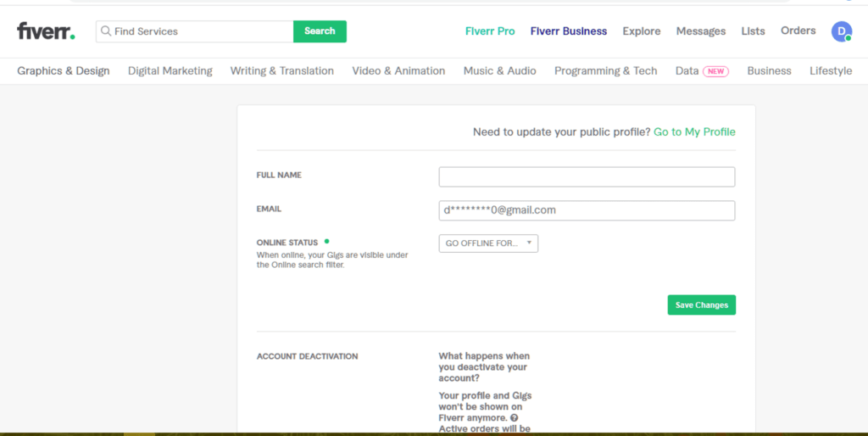This screenshot has width=868, height=436.
Task: Click 'What happens when you deactivate' text
Action: click(484, 366)
